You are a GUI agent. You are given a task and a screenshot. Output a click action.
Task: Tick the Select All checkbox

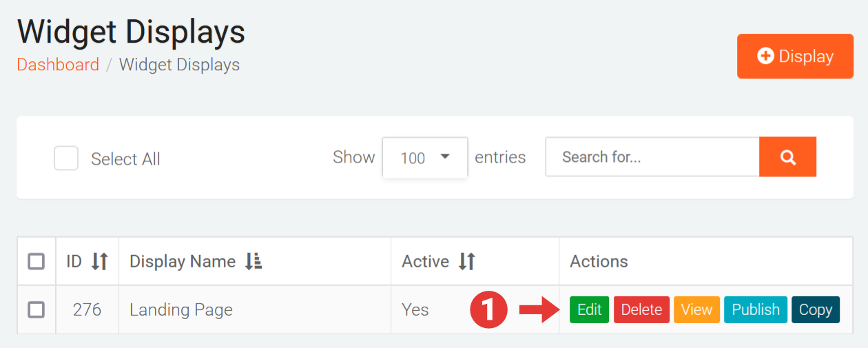click(66, 158)
